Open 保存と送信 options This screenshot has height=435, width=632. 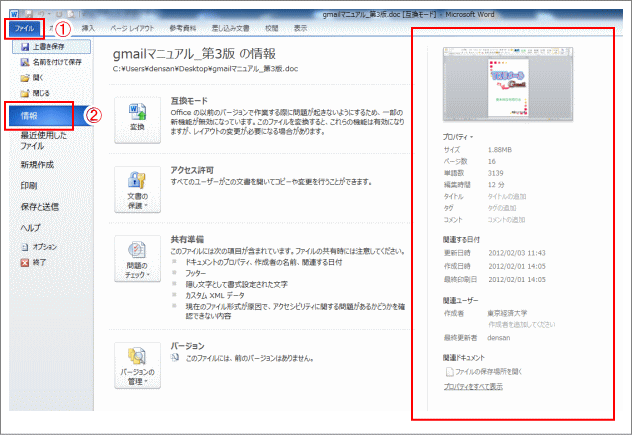point(40,207)
